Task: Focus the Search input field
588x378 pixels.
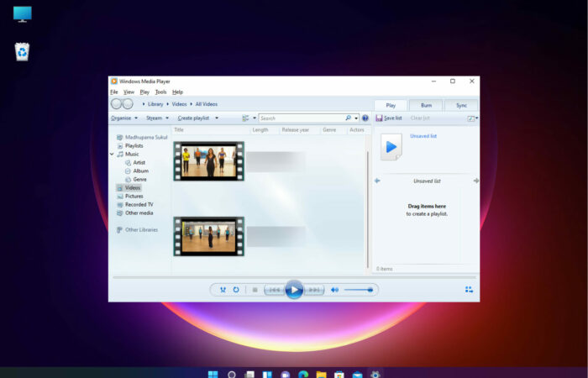Action: point(302,118)
